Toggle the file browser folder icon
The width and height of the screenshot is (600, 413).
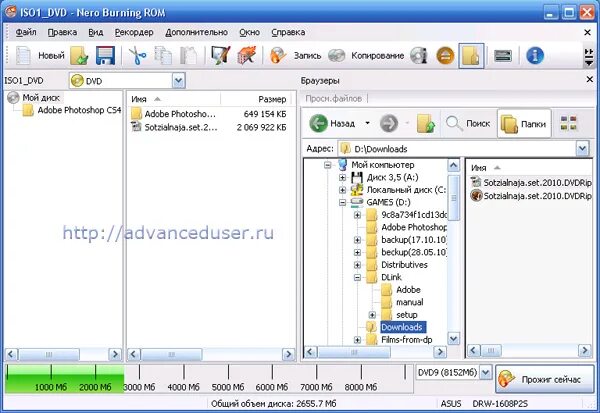[471, 56]
